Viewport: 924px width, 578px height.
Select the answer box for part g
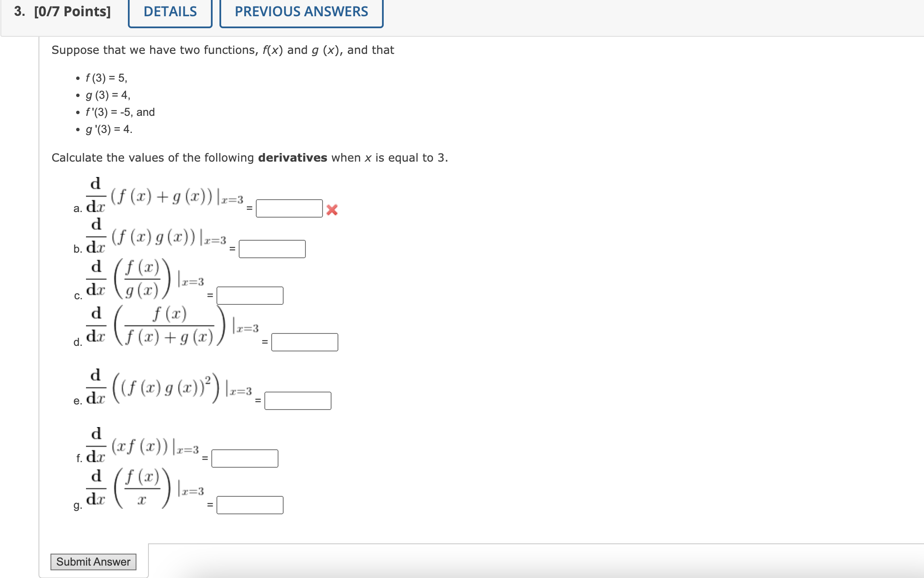point(250,505)
